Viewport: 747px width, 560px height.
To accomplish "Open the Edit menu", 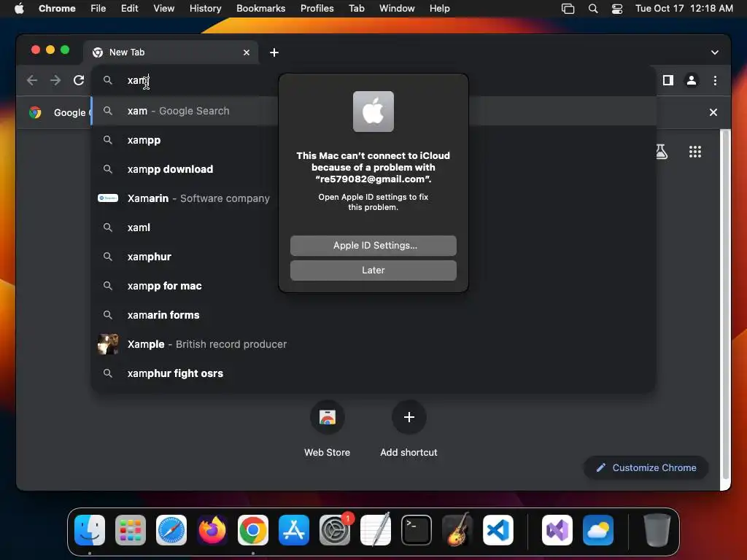I will coord(129,8).
